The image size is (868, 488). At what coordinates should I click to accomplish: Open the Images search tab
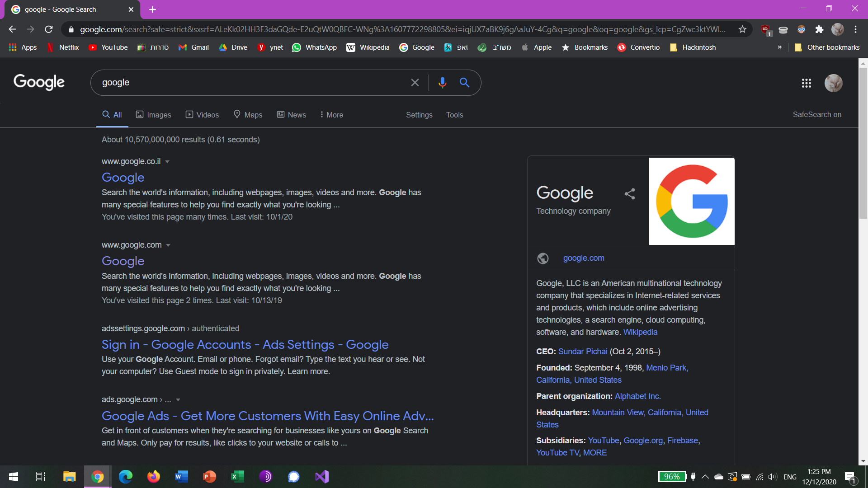(153, 115)
